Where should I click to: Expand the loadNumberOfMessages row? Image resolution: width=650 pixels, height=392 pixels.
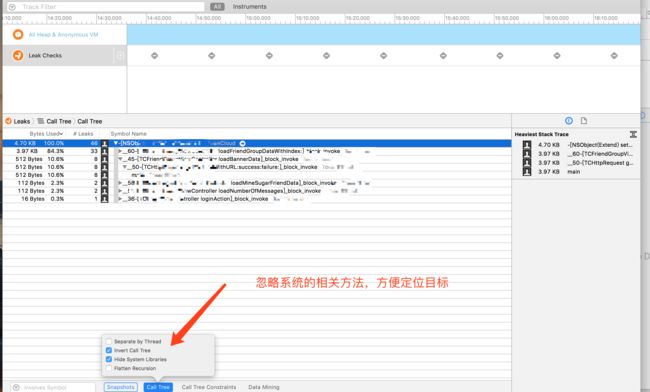tap(120, 191)
